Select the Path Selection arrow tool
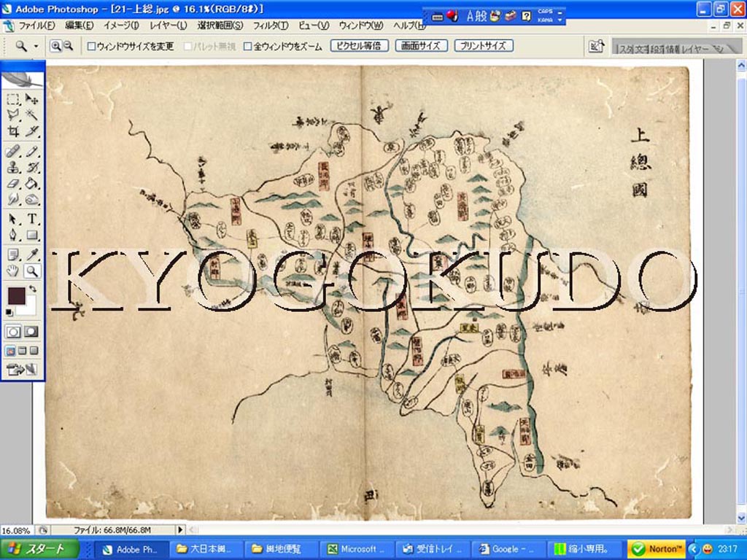 pos(13,219)
